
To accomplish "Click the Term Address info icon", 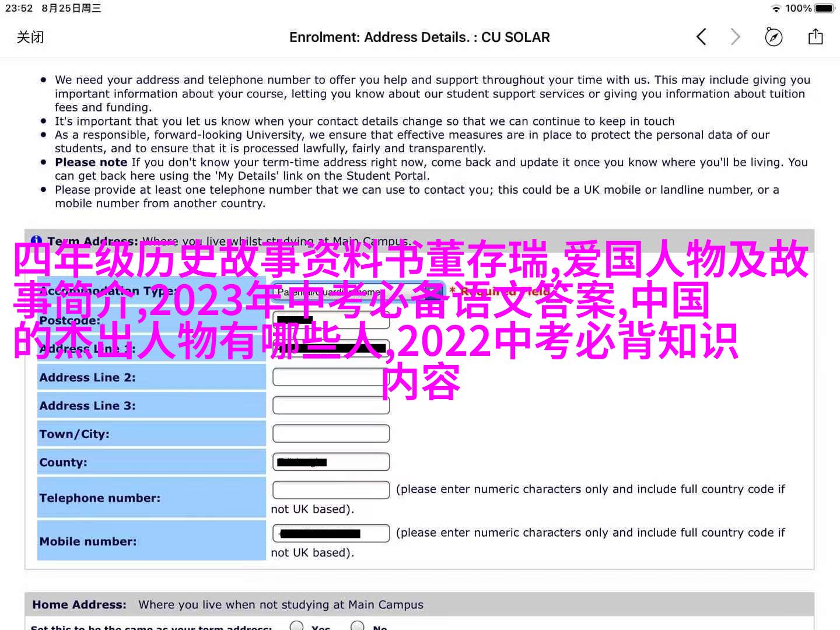I will [36, 240].
